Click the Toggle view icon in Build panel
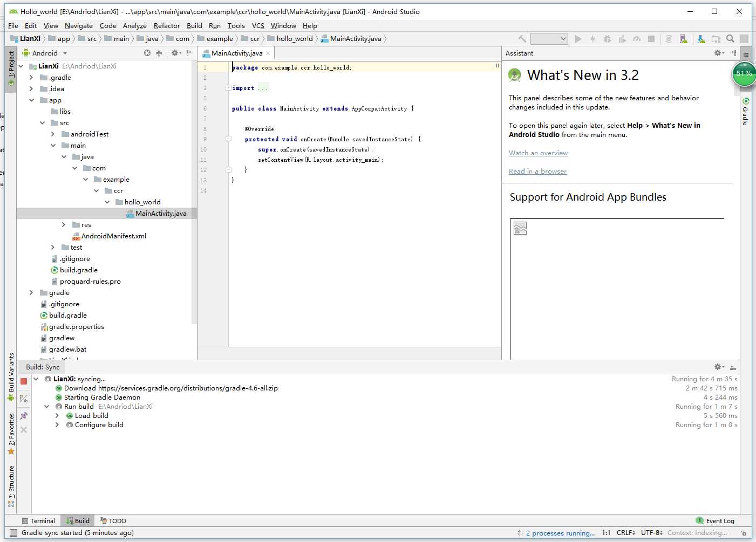The height and width of the screenshot is (542, 756). (x=24, y=399)
